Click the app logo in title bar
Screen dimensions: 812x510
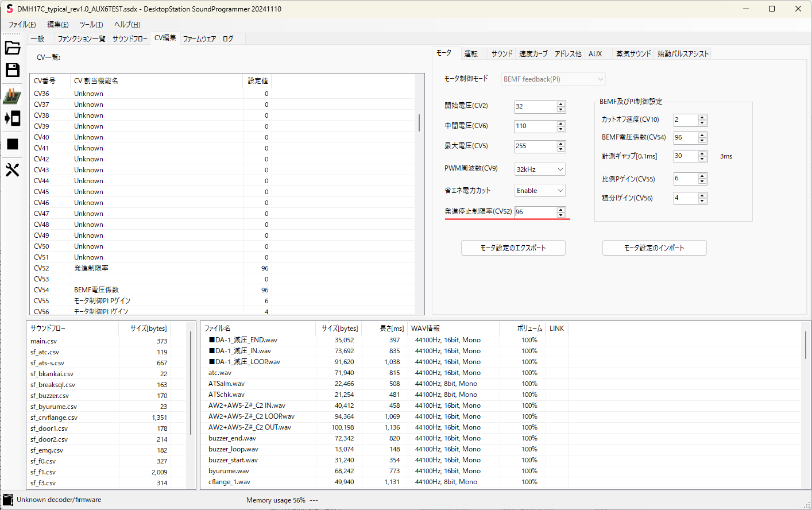click(x=9, y=9)
